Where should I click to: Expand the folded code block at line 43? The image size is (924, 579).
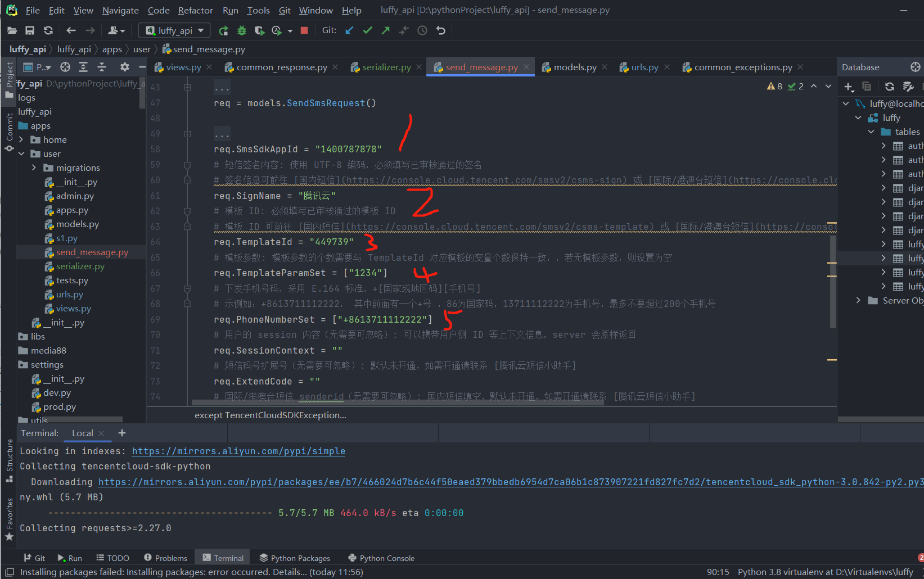click(x=187, y=87)
